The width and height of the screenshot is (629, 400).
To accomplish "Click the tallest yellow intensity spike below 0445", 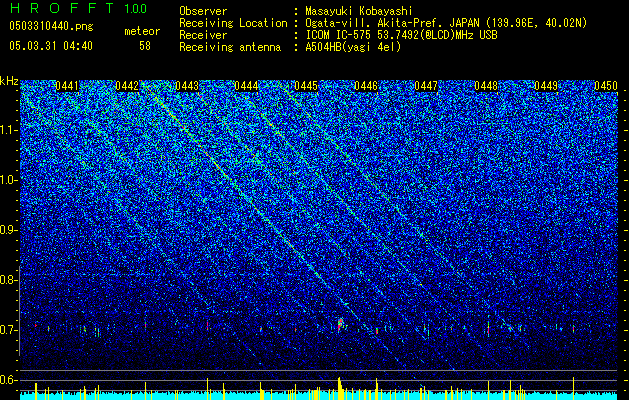I will 340,388.
